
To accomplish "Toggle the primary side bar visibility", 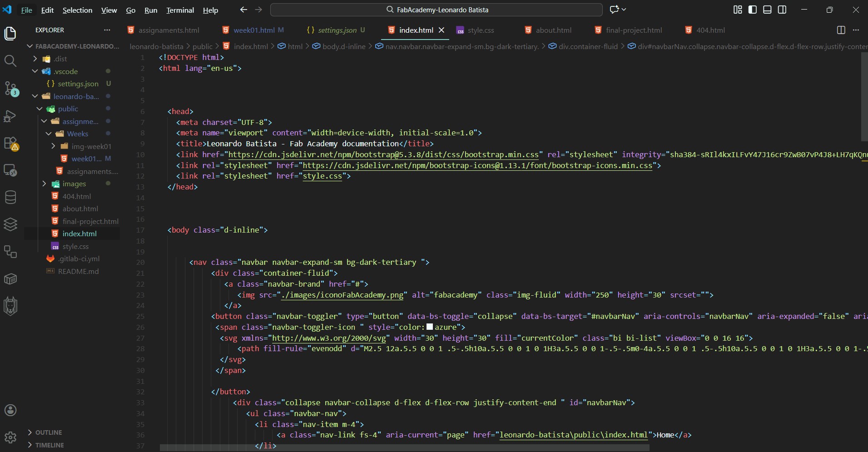I will [753, 10].
